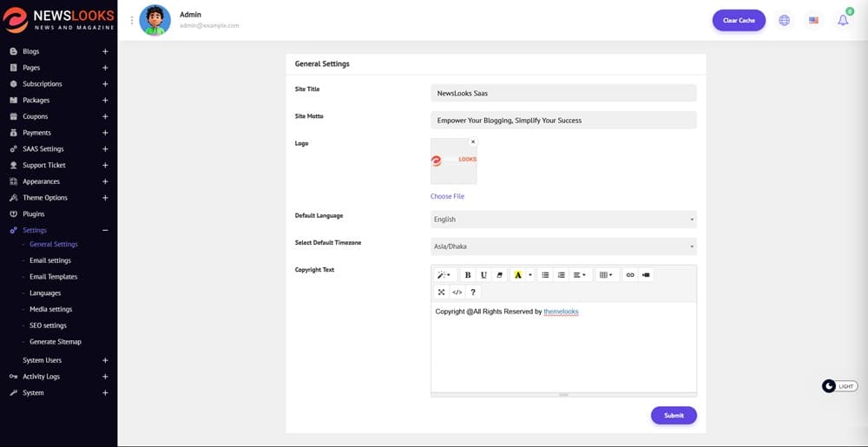The height and width of the screenshot is (447, 868).
Task: Open SEO settings submenu item
Action: [48, 325]
